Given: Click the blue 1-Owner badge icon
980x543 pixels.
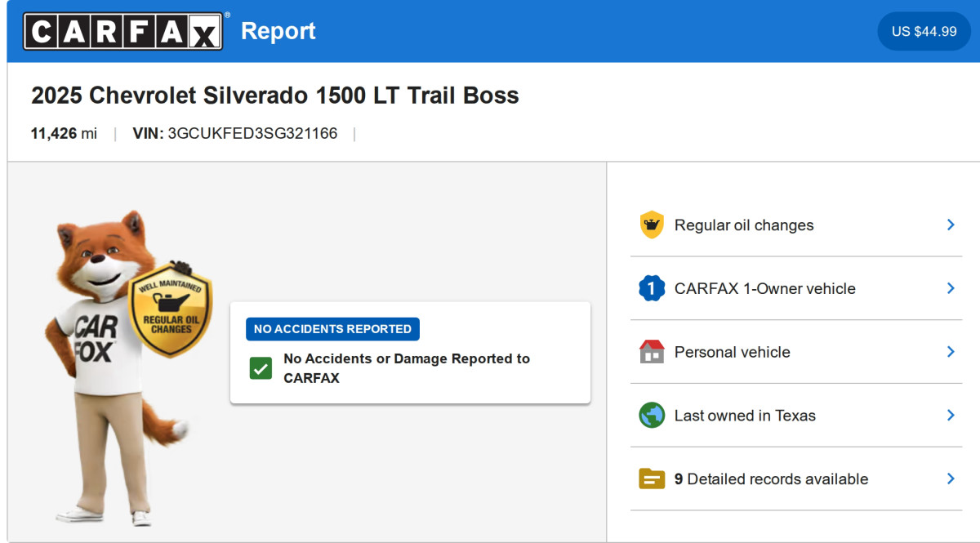Looking at the screenshot, I should pyautogui.click(x=652, y=288).
